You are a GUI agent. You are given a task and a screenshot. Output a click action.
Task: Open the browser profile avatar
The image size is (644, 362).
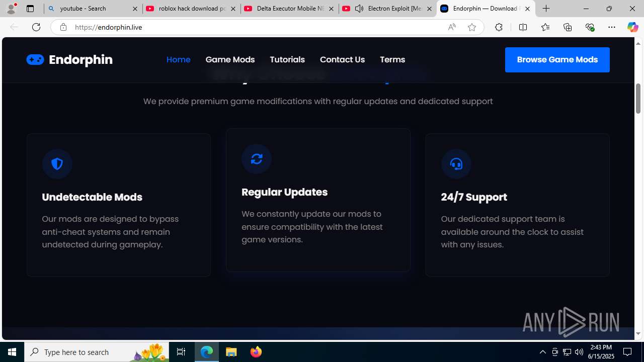coord(11,9)
